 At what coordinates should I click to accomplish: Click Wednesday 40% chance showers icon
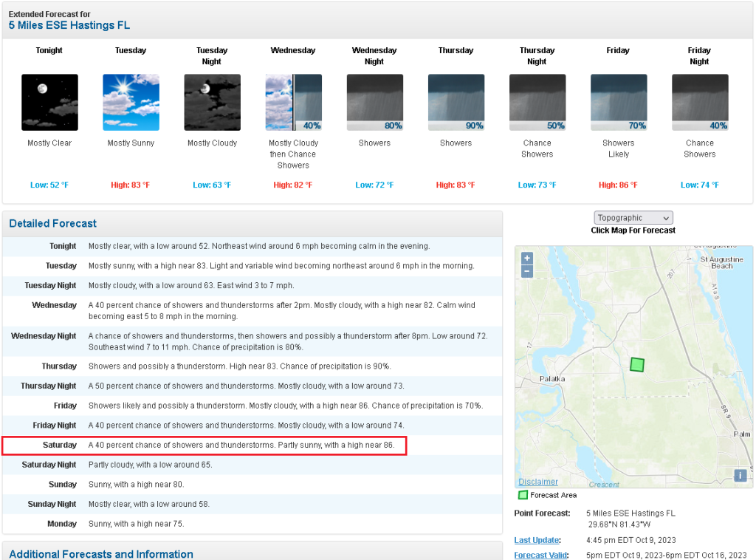tap(293, 102)
